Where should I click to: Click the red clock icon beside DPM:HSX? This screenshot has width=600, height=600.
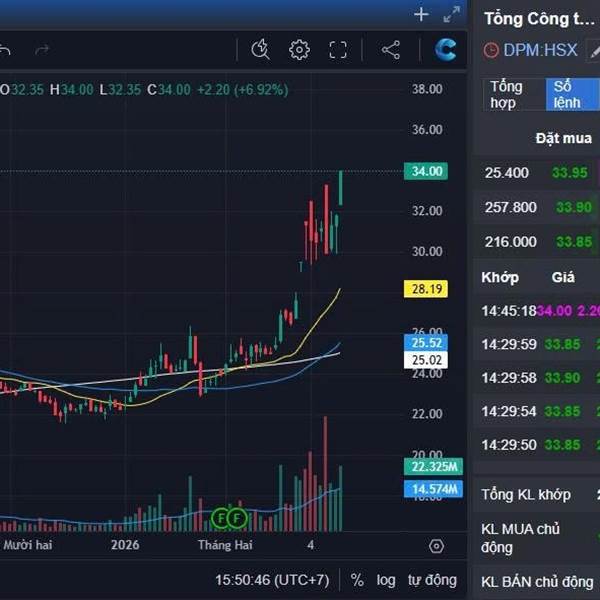(491, 50)
